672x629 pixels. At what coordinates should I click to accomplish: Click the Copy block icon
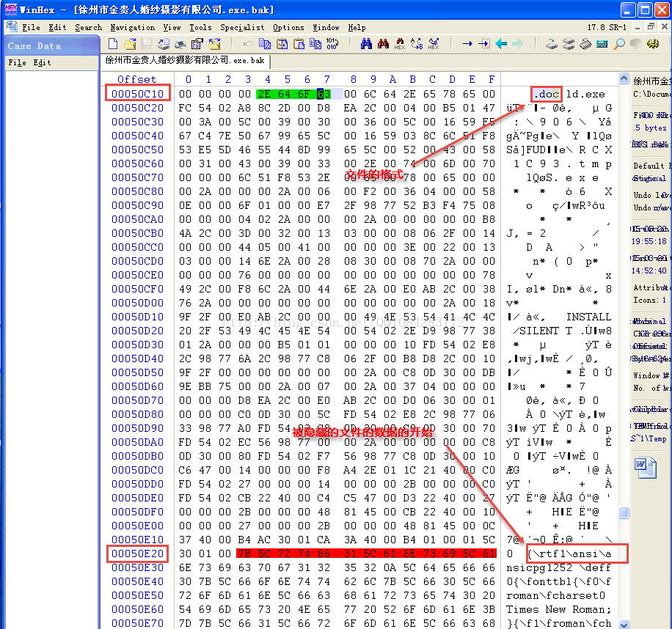point(265,44)
